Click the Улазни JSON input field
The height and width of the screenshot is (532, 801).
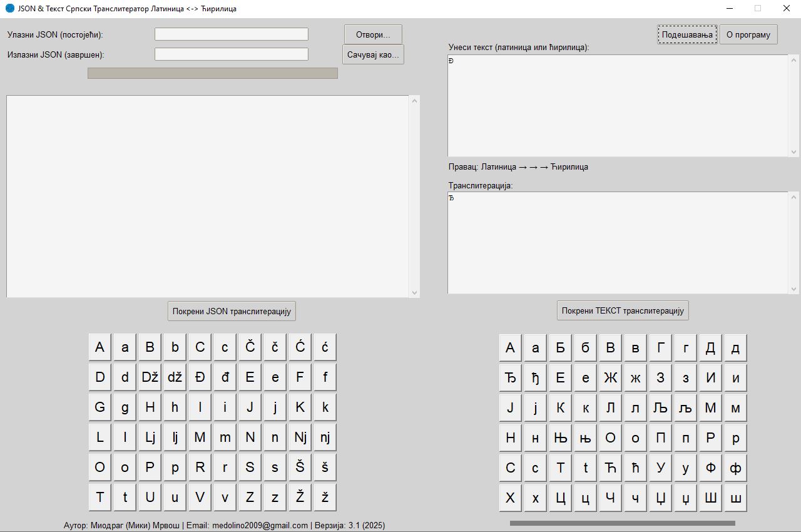pyautogui.click(x=232, y=34)
